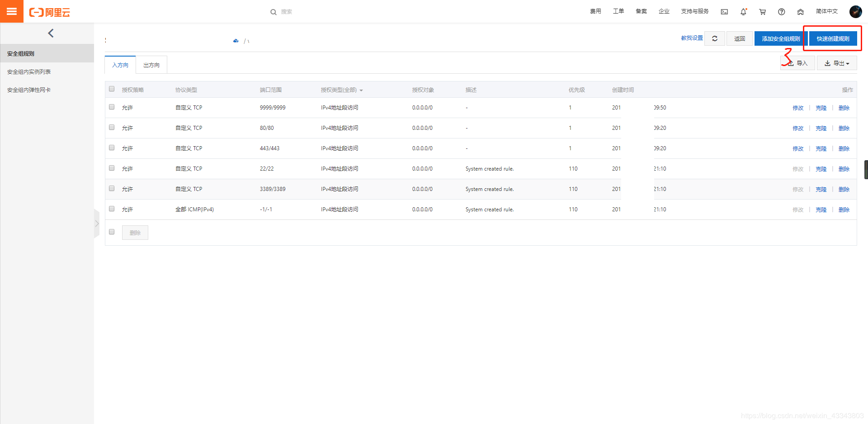Click 克隆 for the 80/80 rule

pyautogui.click(x=821, y=128)
